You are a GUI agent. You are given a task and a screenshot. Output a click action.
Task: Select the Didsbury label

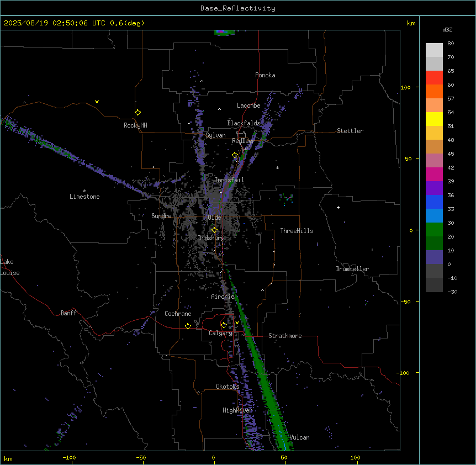[211, 238]
